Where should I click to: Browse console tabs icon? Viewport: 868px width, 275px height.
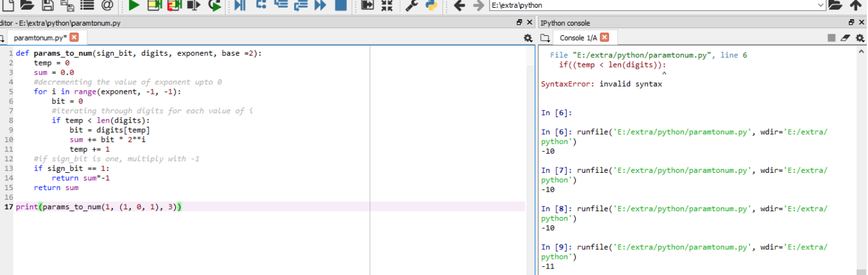point(545,38)
